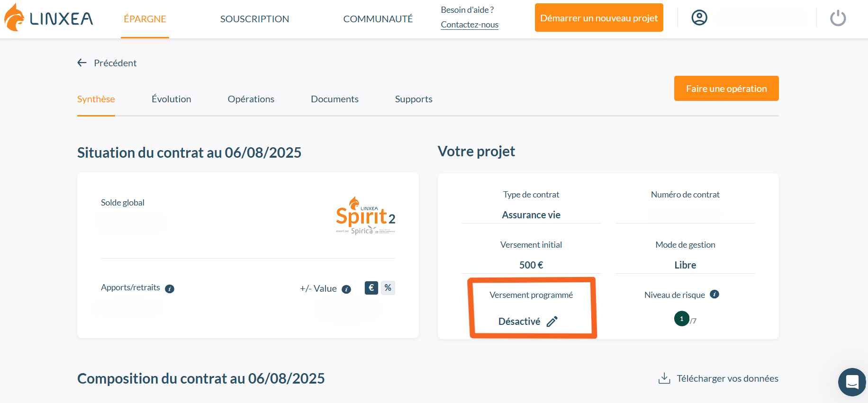Click the Type de contrat label
The image size is (868, 403).
531,195
